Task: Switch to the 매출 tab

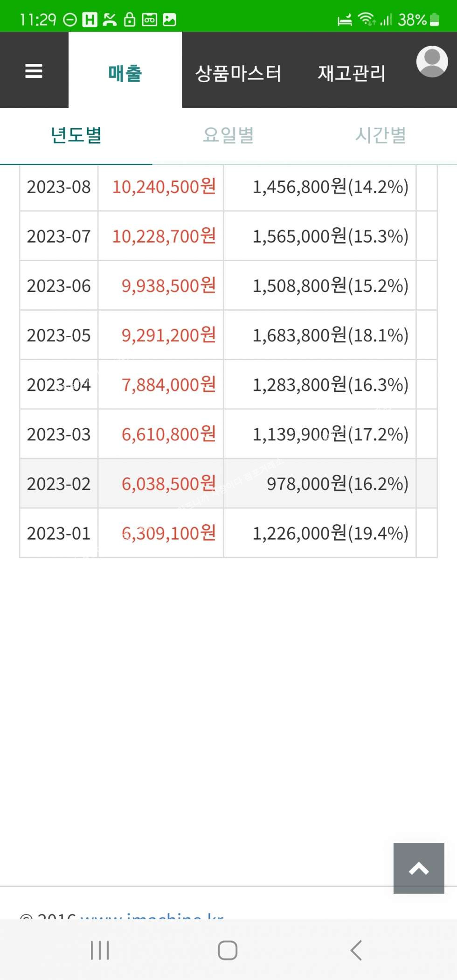Action: [125, 73]
